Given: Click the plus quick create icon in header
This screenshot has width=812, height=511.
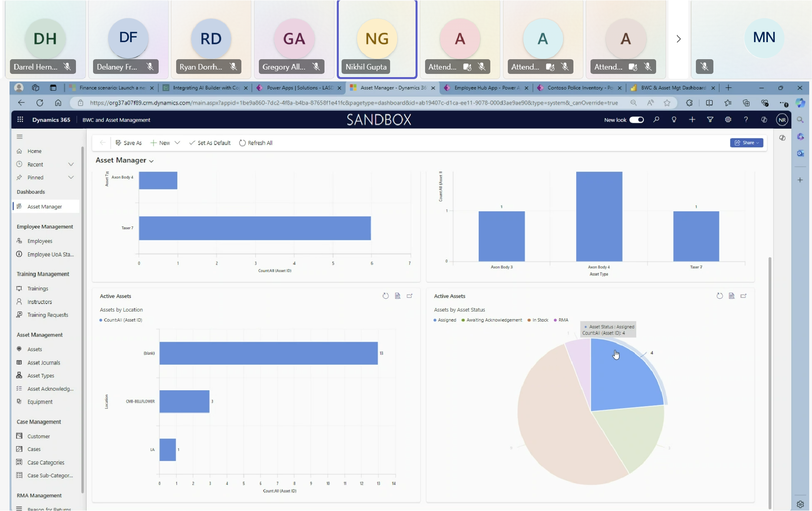Looking at the screenshot, I should point(692,120).
